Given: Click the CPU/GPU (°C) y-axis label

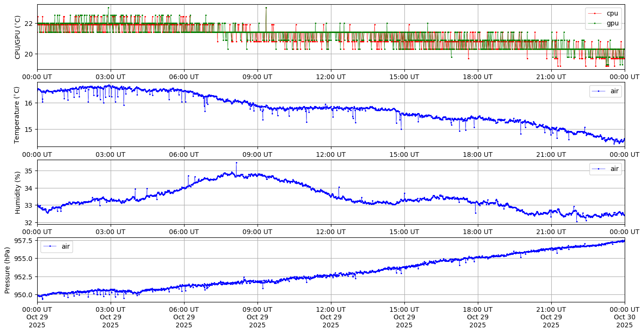Looking at the screenshot, I should 18,37.
